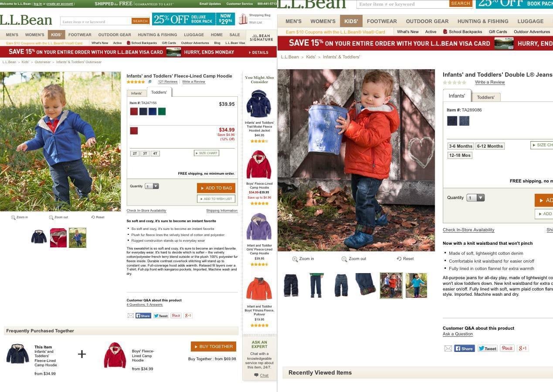Share jeans product on Facebook

tap(465, 348)
